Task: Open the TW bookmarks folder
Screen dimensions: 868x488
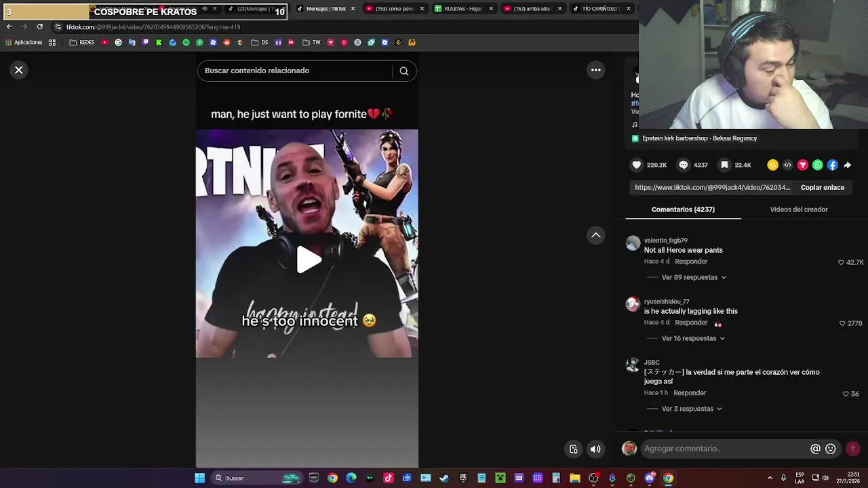Action: pos(311,42)
